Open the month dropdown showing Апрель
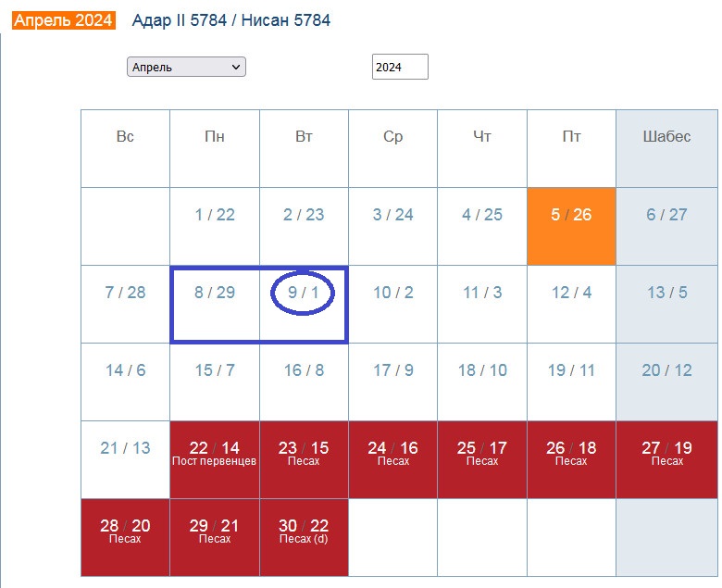722x588 pixels. (x=186, y=67)
